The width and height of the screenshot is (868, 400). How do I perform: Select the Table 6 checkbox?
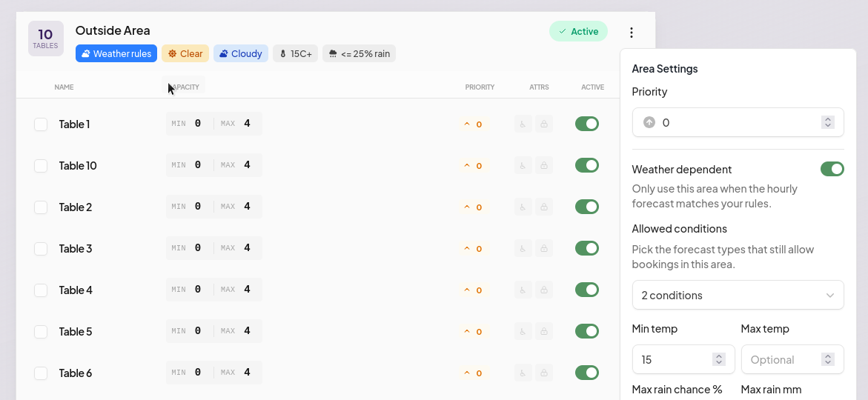[41, 373]
